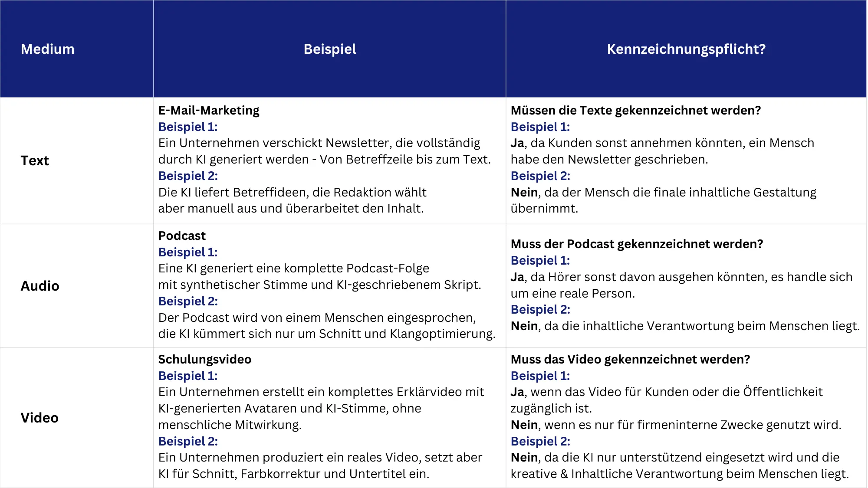This screenshot has width=868, height=488.
Task: Click the Medium column header
Action: click(x=48, y=49)
